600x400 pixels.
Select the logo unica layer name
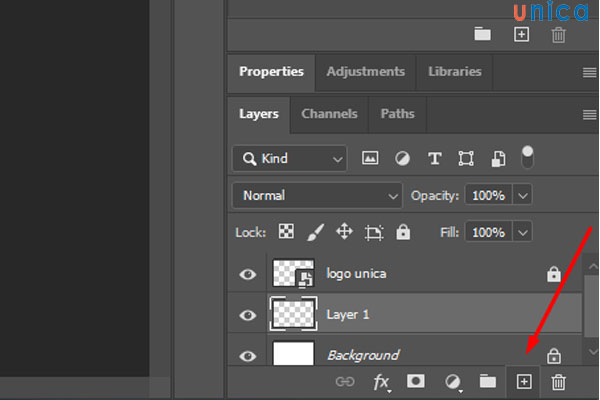356,274
